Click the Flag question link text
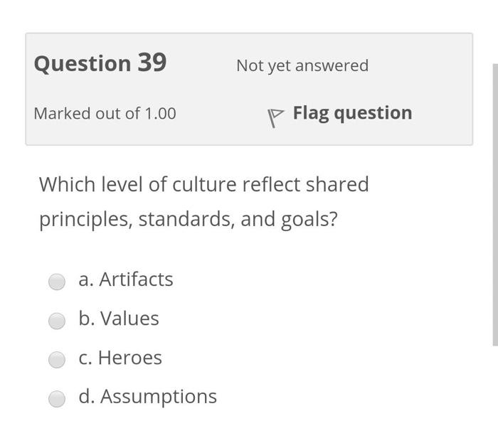The height and width of the screenshot is (448, 498). click(x=352, y=113)
